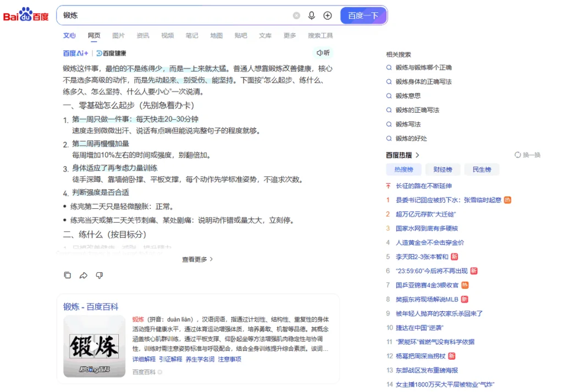Click the Baidu logo
Viewport: 563px width, 392px height.
click(x=25, y=15)
